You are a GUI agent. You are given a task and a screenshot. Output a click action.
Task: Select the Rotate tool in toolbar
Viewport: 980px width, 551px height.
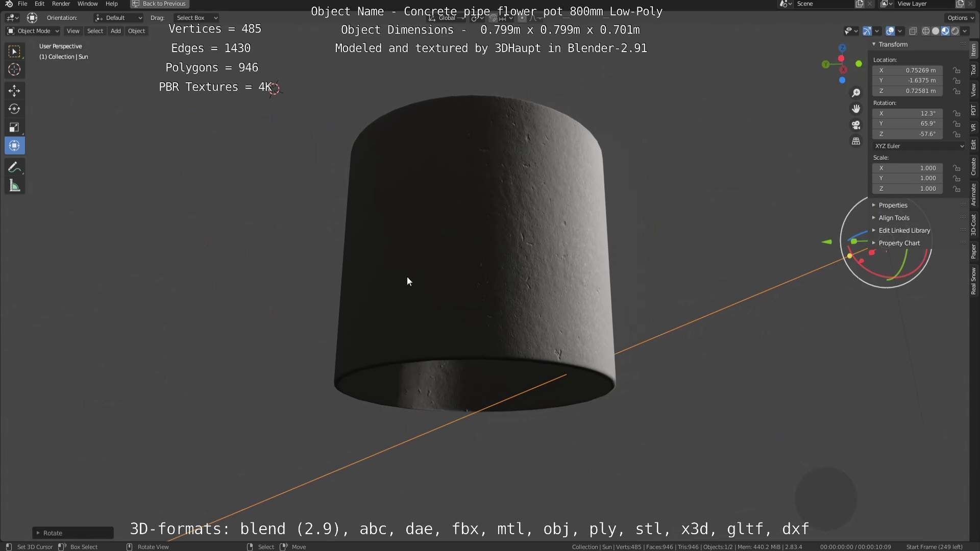(14, 109)
